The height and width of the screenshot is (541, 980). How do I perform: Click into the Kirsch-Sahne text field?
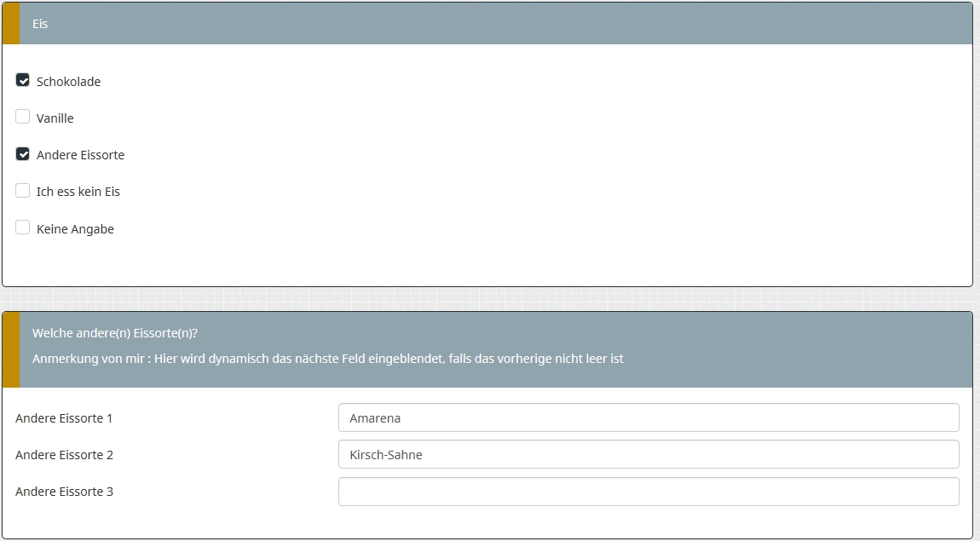pyautogui.click(x=648, y=455)
